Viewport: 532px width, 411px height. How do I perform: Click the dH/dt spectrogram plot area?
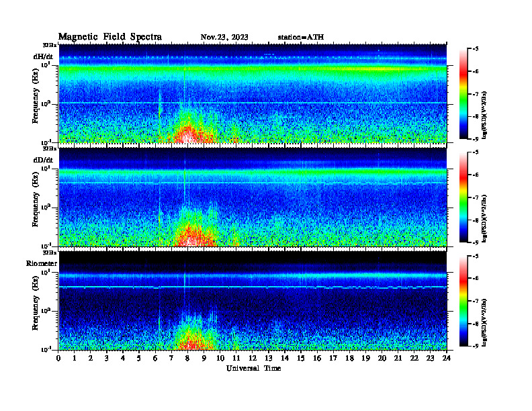(x=253, y=93)
